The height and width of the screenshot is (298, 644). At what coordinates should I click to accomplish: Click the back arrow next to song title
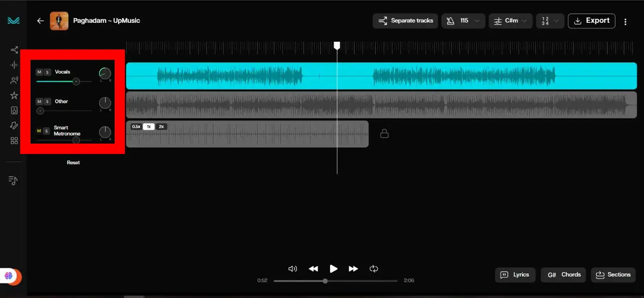point(40,21)
